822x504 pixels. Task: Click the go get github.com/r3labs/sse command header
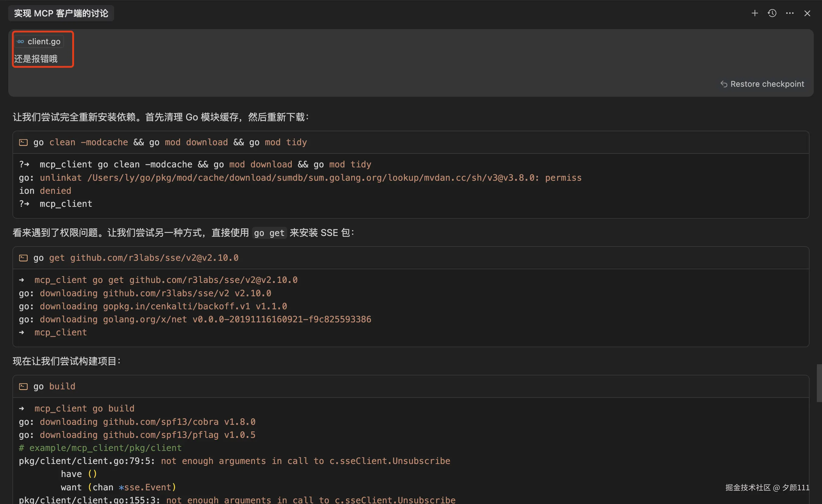(411, 258)
